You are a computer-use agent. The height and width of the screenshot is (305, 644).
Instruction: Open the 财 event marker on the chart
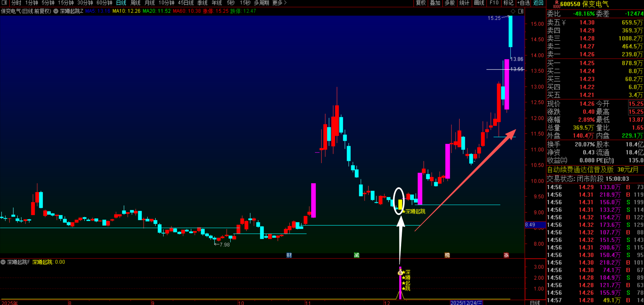289,255
